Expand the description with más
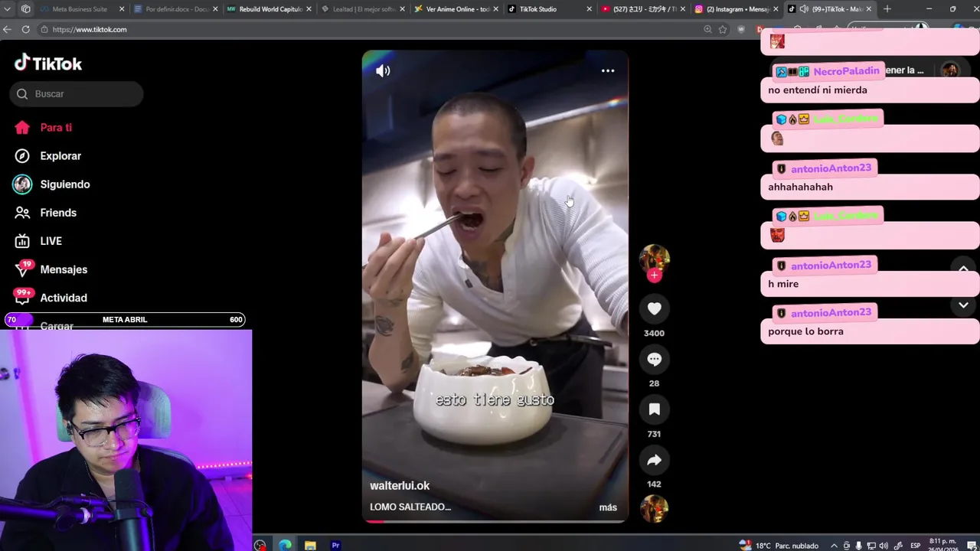The height and width of the screenshot is (551, 980). (608, 507)
